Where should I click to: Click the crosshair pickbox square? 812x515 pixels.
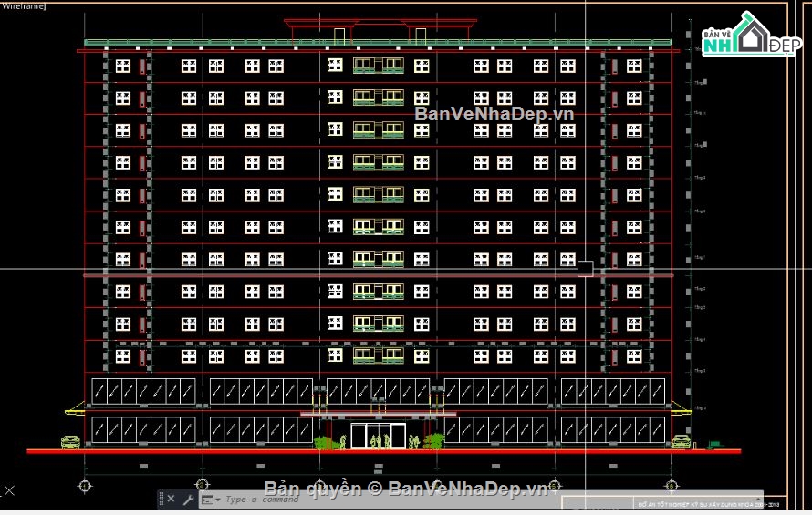(585, 268)
